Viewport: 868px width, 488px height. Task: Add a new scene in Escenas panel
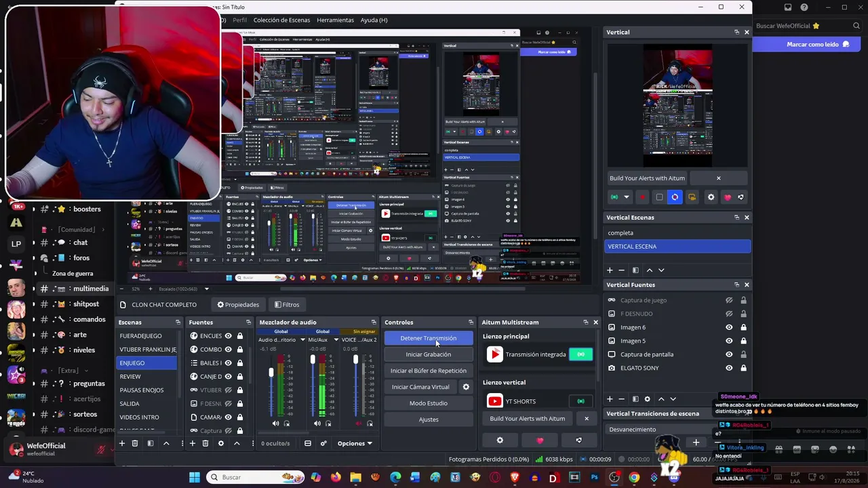122,443
